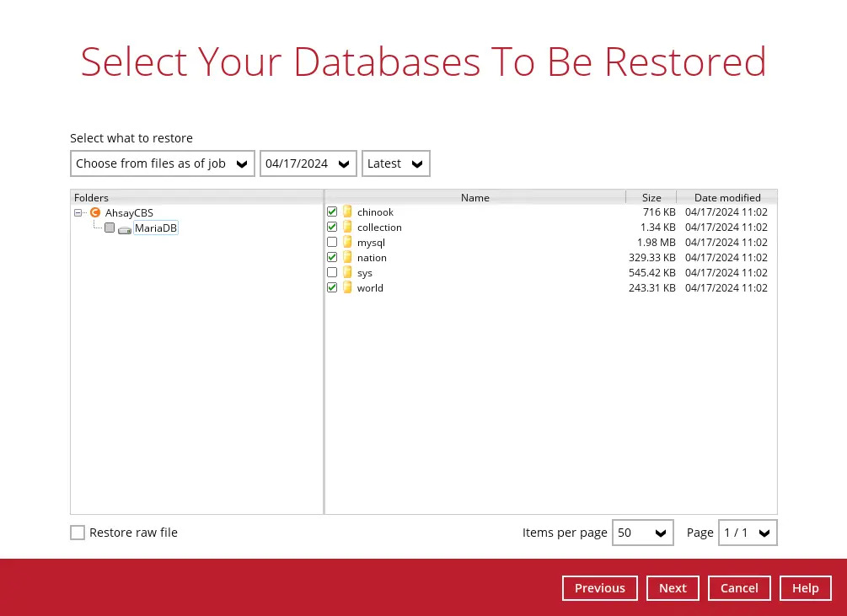Open 'Choose from files as of job' dropdown
847x616 pixels.
(162, 163)
